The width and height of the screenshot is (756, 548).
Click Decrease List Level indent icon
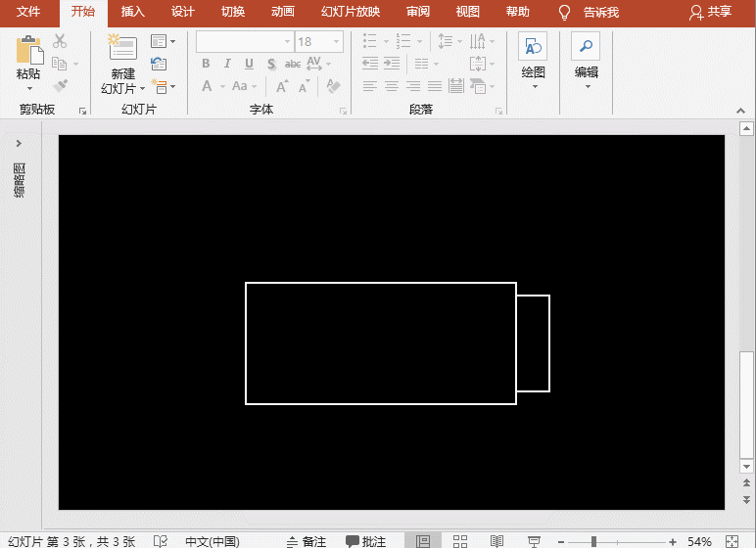370,64
